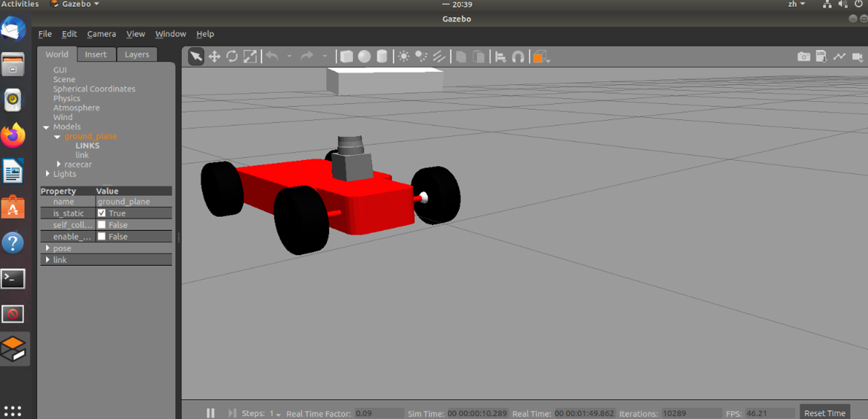Step the simulation forward once
The height and width of the screenshot is (419, 868).
(232, 413)
